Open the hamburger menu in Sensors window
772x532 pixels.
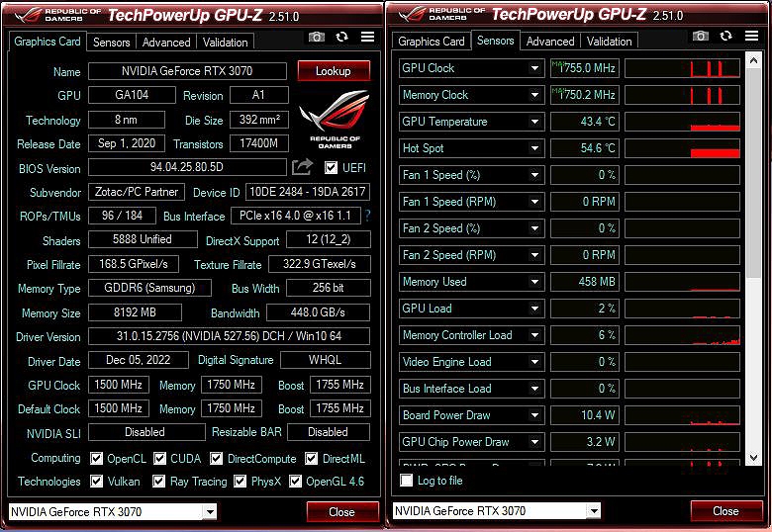click(752, 36)
